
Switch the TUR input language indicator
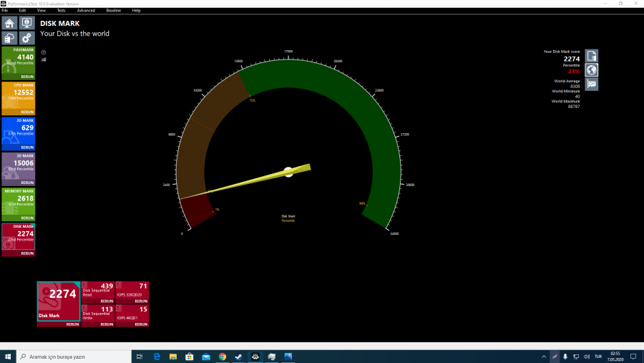(x=598, y=357)
